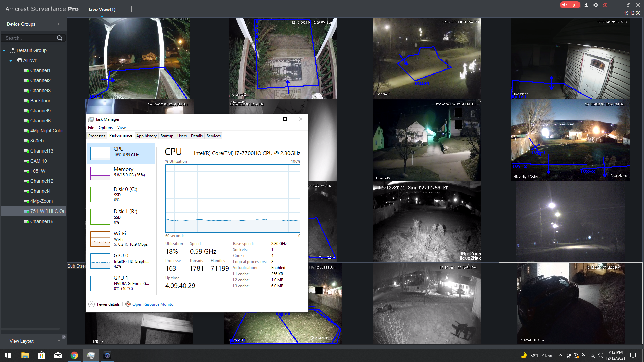The width and height of the screenshot is (644, 362).
Task: Open the user account icon
Action: pyautogui.click(x=586, y=5)
